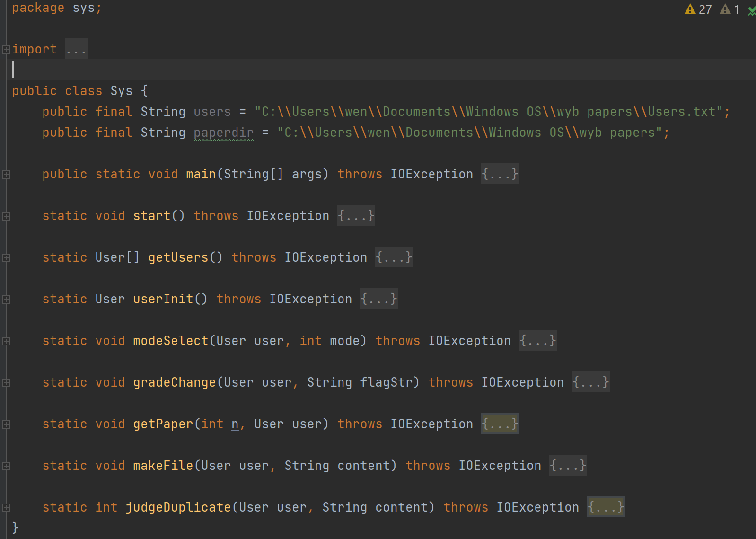Viewport: 756px width, 539px height.
Task: Click the folded body placeholder of userInit
Action: pyautogui.click(x=379, y=299)
